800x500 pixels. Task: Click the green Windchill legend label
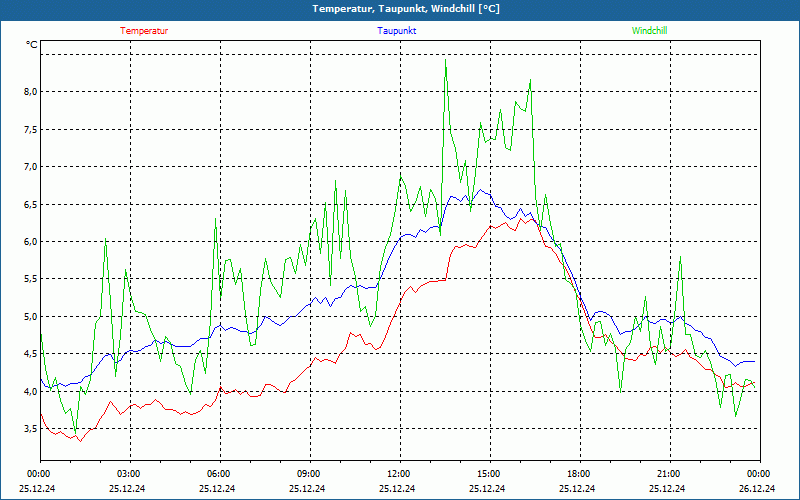(649, 31)
